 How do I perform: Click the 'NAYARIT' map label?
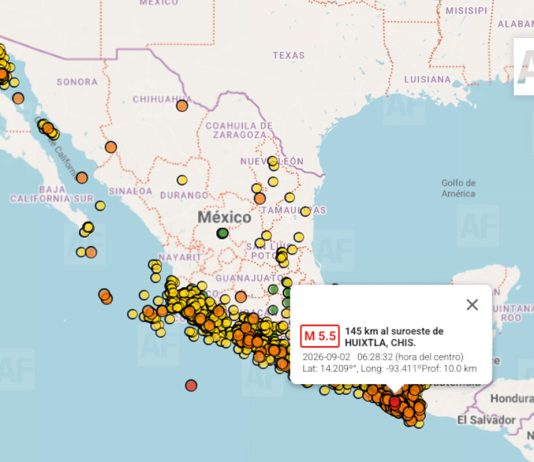click(180, 257)
